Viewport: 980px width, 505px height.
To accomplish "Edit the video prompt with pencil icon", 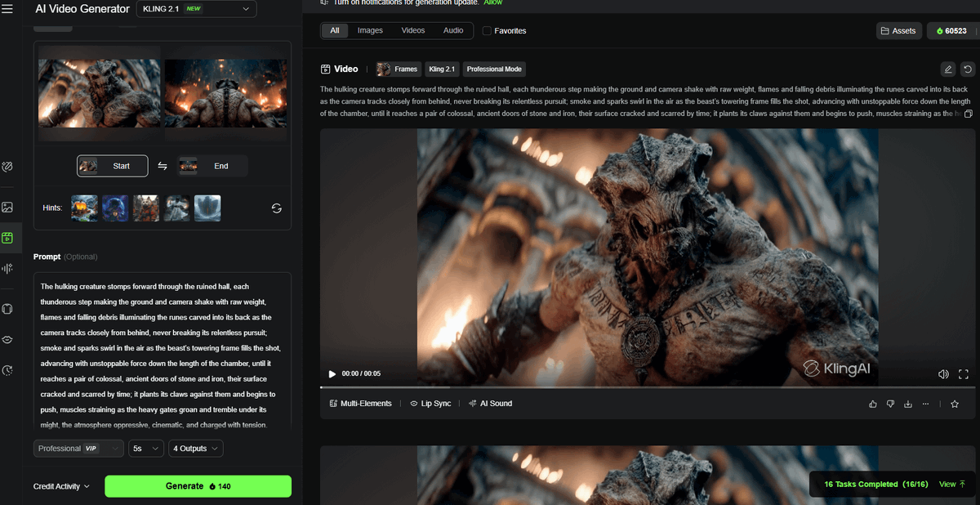I will pyautogui.click(x=947, y=69).
